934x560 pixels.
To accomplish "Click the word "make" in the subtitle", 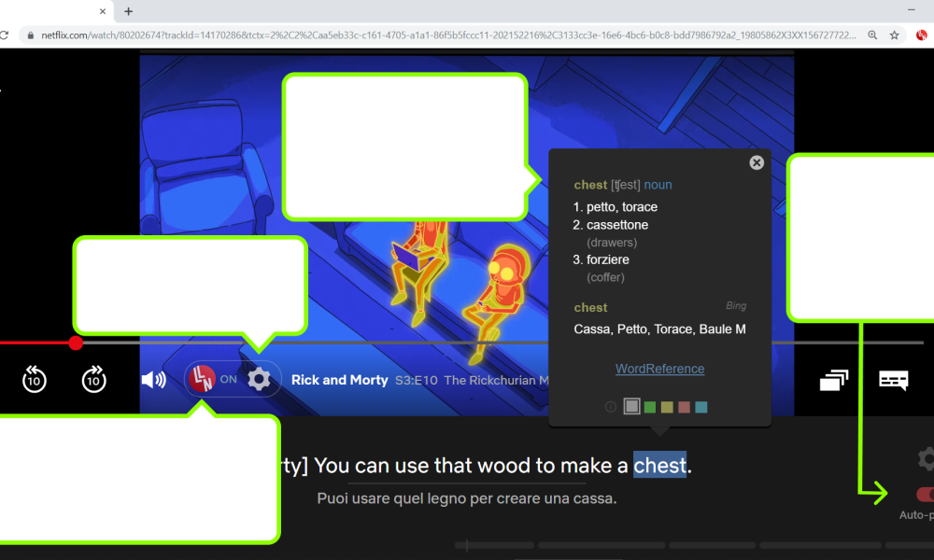I will tap(587, 466).
